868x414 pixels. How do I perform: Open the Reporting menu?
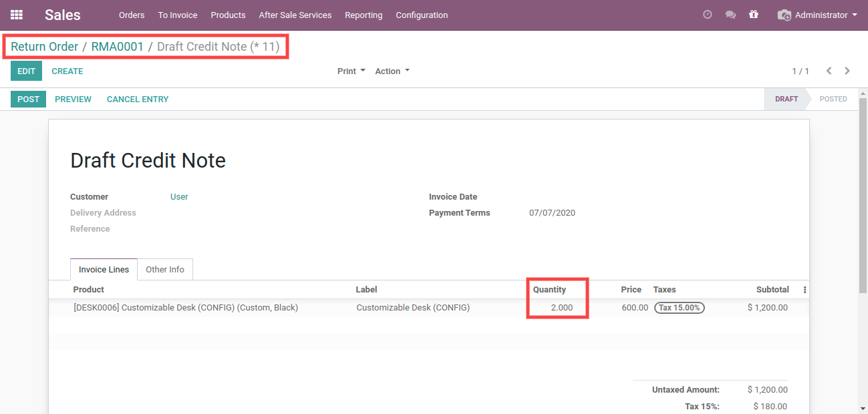[364, 15]
